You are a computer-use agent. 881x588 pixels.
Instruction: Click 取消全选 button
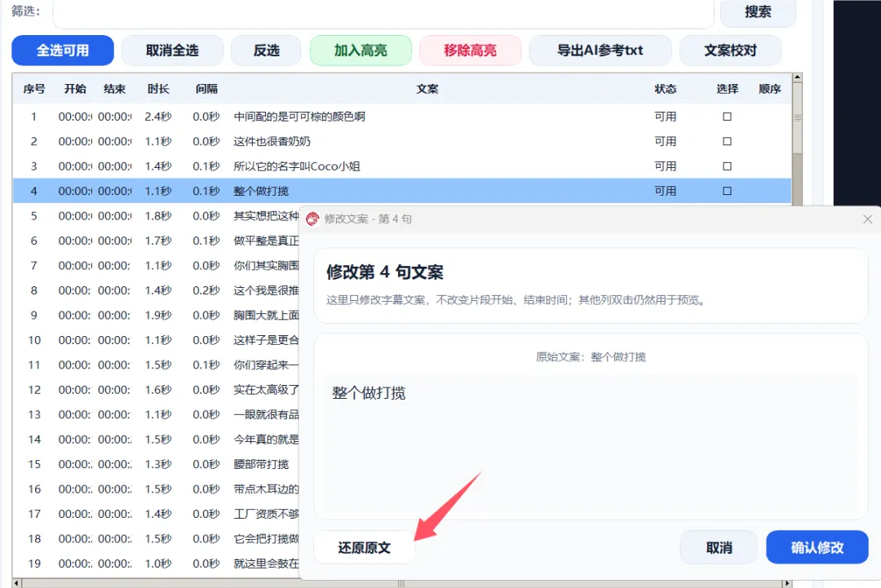(x=172, y=51)
